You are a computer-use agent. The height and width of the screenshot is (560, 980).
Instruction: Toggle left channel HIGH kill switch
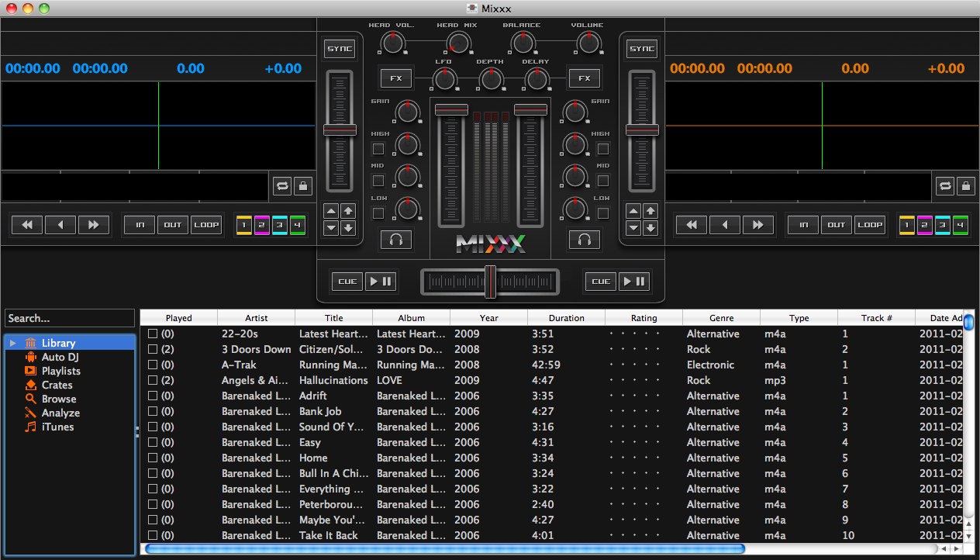coord(378,149)
